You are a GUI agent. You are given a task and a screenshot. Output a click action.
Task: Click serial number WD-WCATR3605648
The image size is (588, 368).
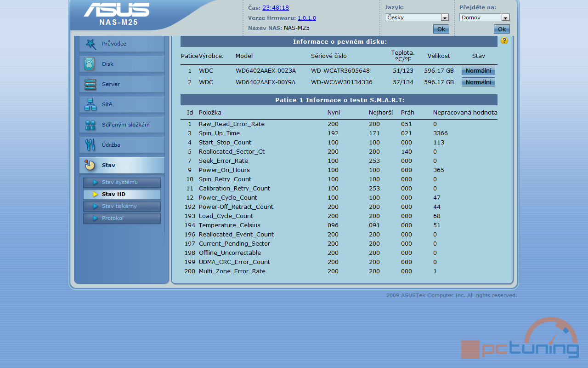point(340,71)
